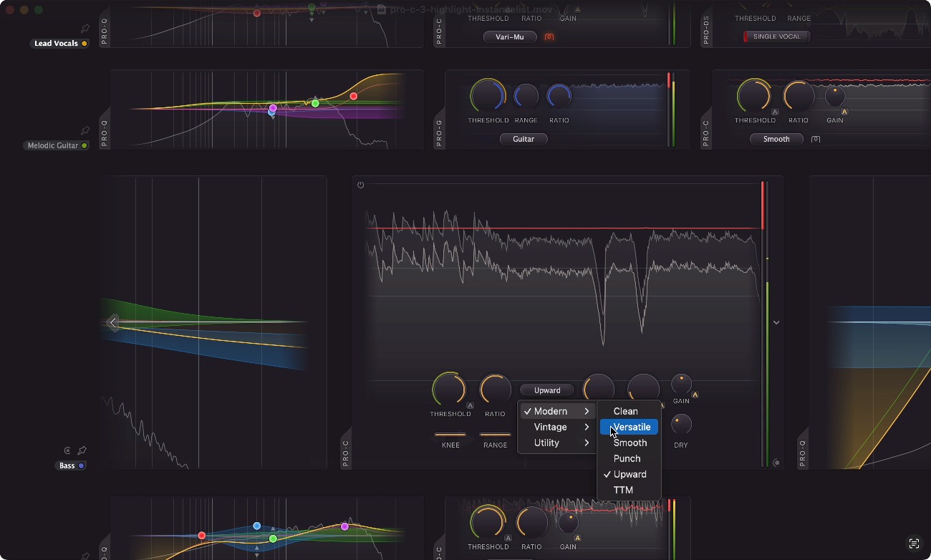This screenshot has height=560, width=931.
Task: Click the KNEE slider in the compressor
Action: coord(450,435)
